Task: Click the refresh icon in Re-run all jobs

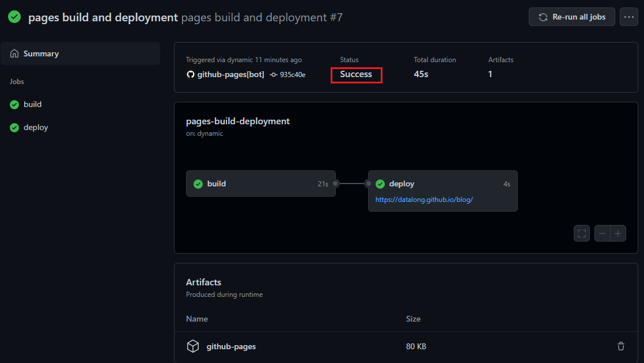Action: 543,17
